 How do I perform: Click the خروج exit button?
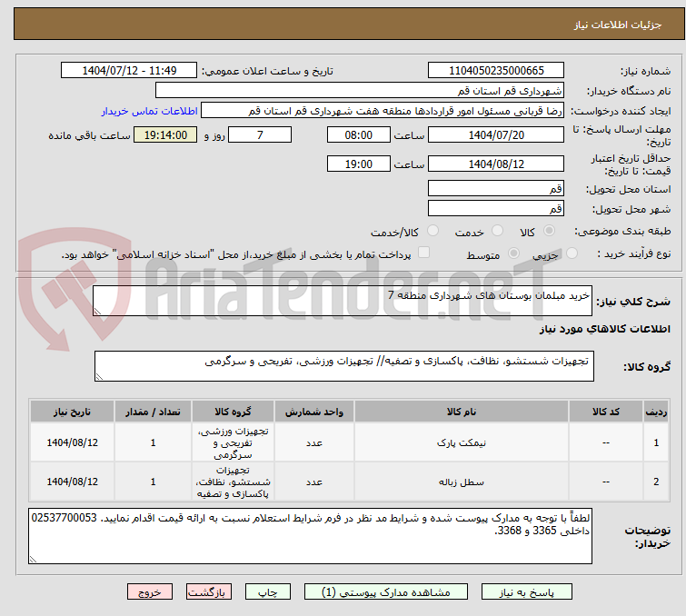[x=150, y=592]
